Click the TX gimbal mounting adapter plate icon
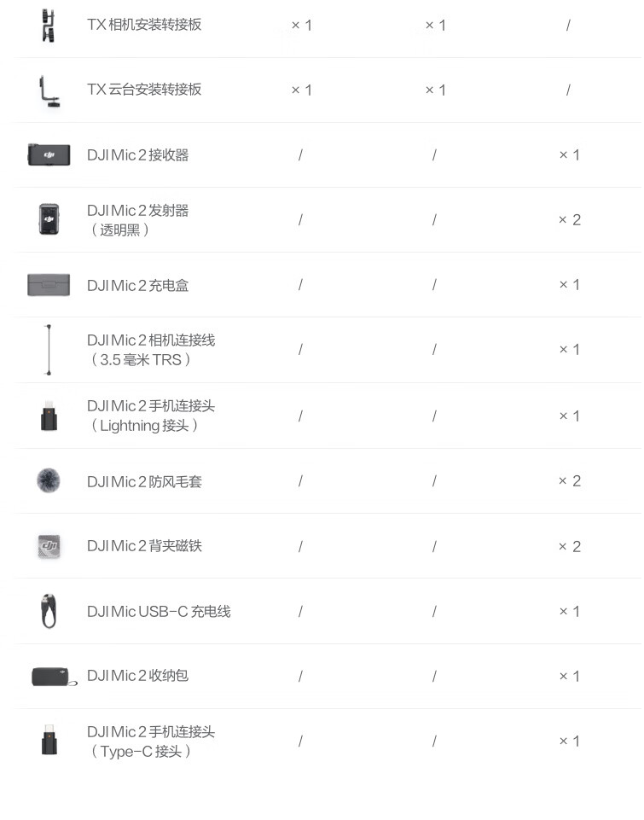Screen dimensions: 644x820 coord(49,90)
